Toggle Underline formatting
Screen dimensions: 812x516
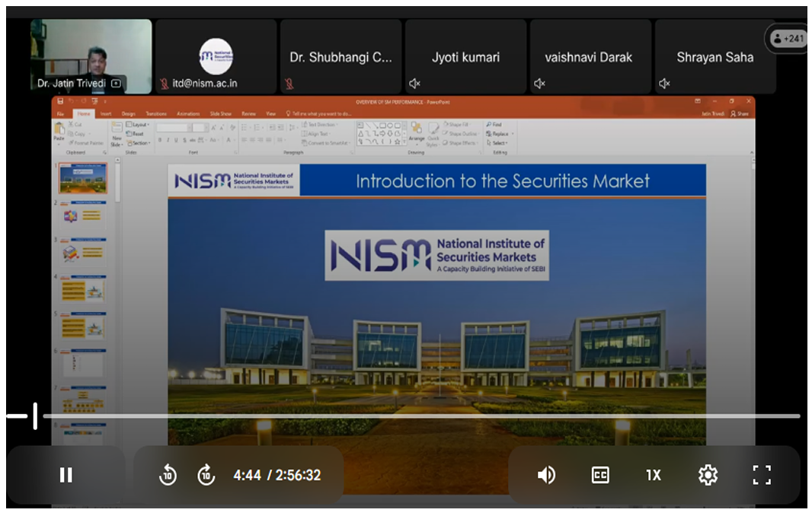click(176, 140)
